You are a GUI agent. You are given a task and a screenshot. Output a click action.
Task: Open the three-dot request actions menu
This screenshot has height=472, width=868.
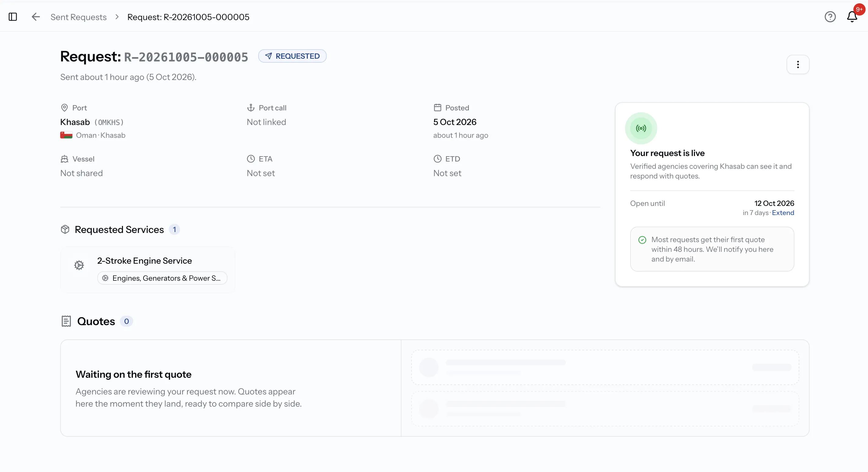pyautogui.click(x=797, y=64)
